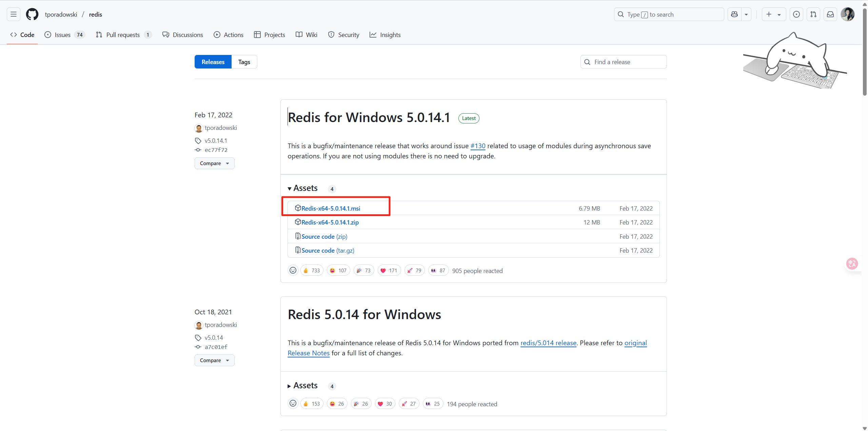868x431 pixels.
Task: Click the GitHub logo icon
Action: point(32,15)
